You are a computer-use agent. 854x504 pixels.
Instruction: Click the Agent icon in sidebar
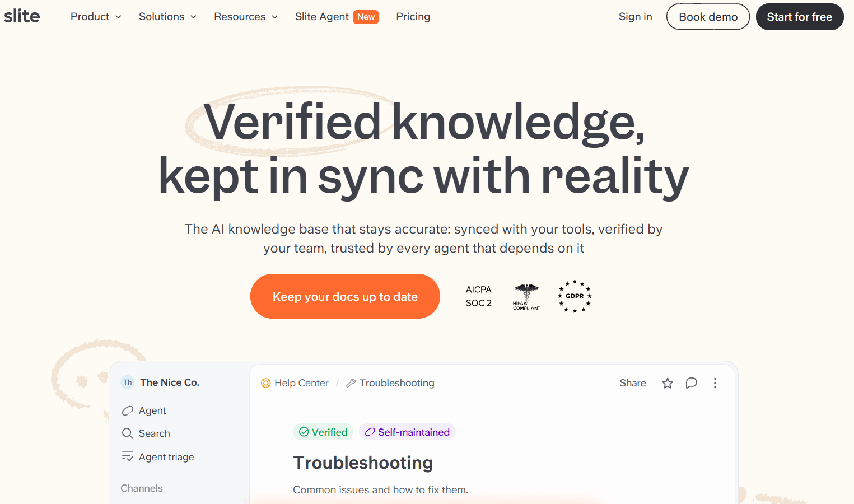coord(128,410)
